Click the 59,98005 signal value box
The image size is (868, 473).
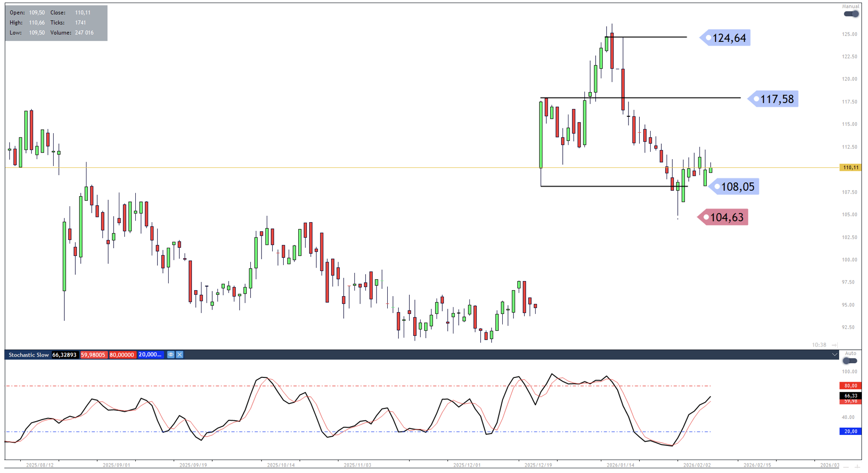click(93, 355)
